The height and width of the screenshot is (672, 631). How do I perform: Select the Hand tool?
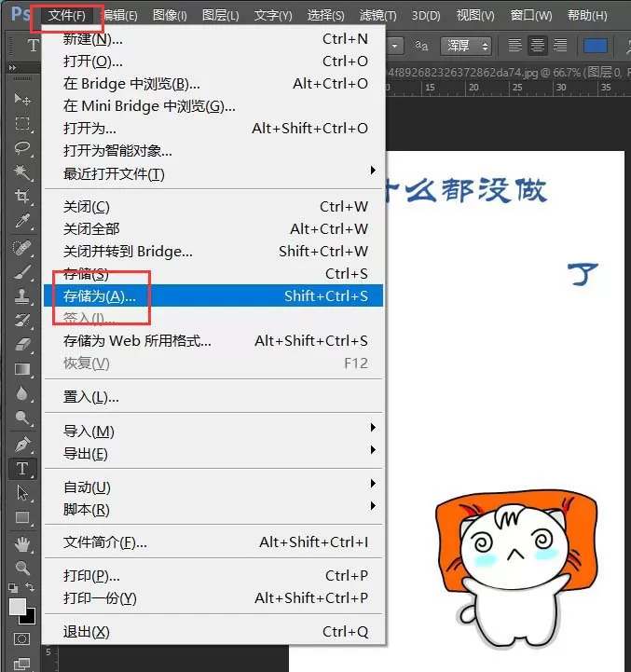pos(21,544)
